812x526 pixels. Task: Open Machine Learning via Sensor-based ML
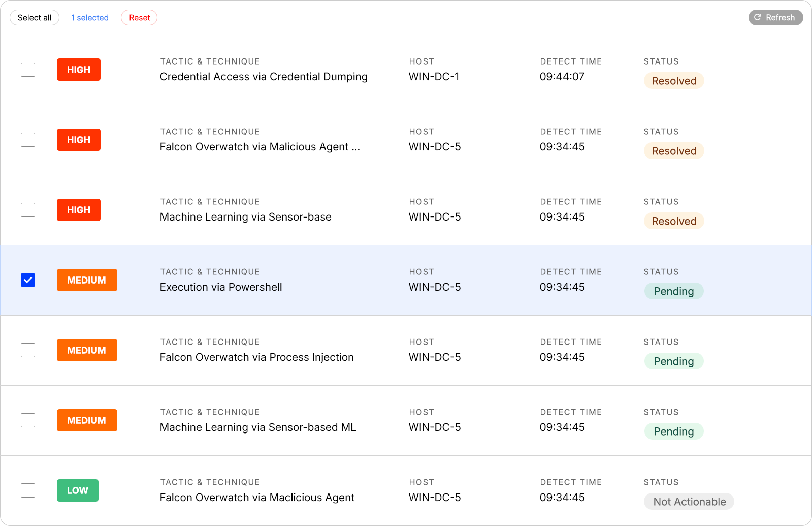(x=258, y=427)
